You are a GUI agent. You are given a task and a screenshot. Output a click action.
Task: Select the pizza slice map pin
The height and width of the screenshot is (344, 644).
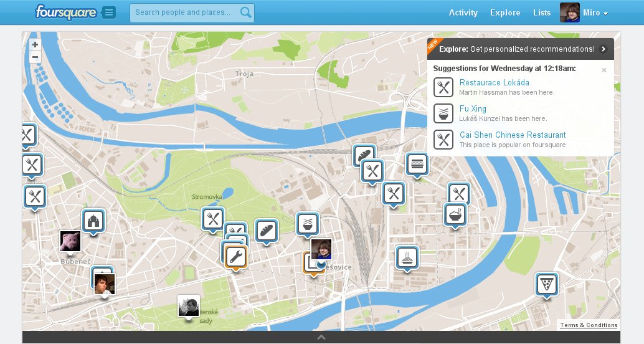click(547, 284)
